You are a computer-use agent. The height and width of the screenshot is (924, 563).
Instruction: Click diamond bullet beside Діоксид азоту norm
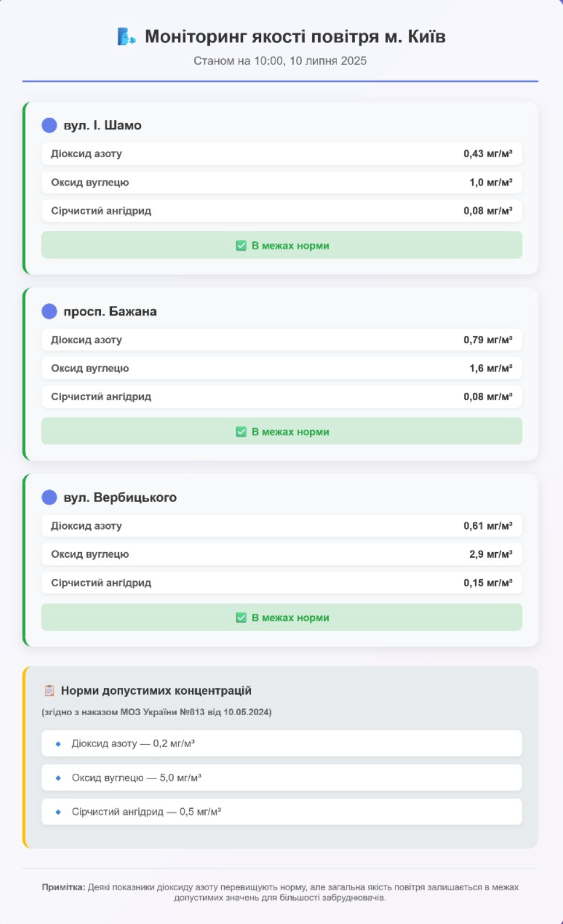click(58, 744)
